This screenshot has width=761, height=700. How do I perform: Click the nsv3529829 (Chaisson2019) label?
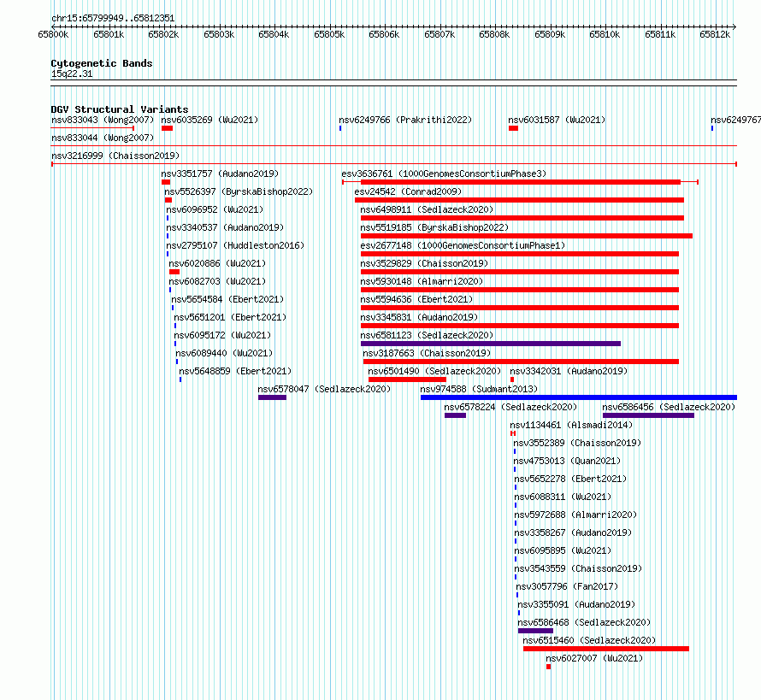[x=424, y=263]
